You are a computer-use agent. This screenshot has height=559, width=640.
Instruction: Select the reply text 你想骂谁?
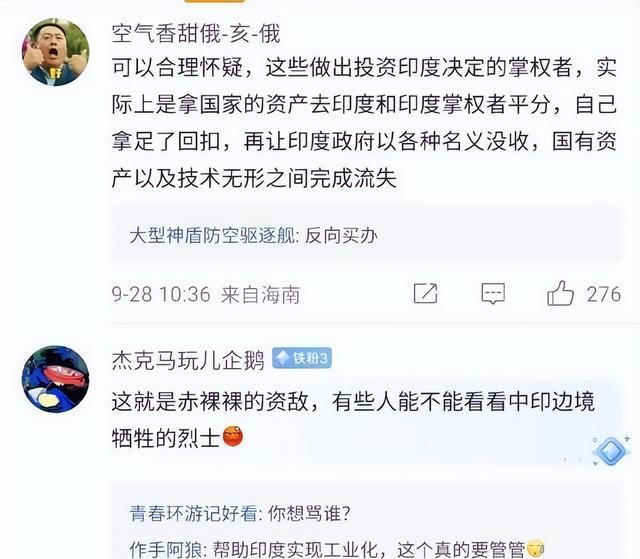309,513
